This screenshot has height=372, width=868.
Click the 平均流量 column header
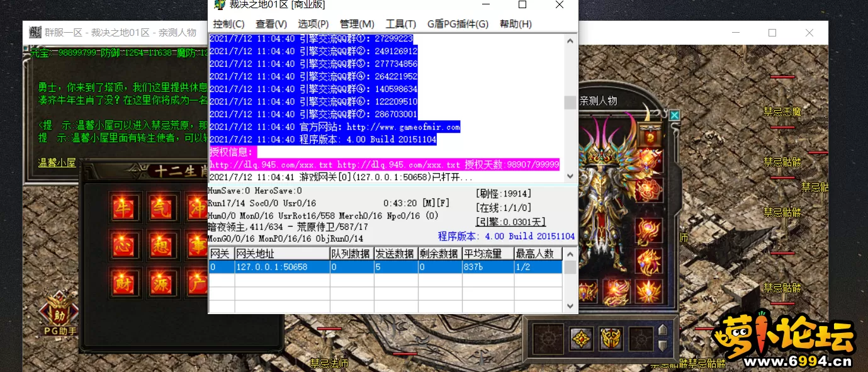pyautogui.click(x=487, y=254)
